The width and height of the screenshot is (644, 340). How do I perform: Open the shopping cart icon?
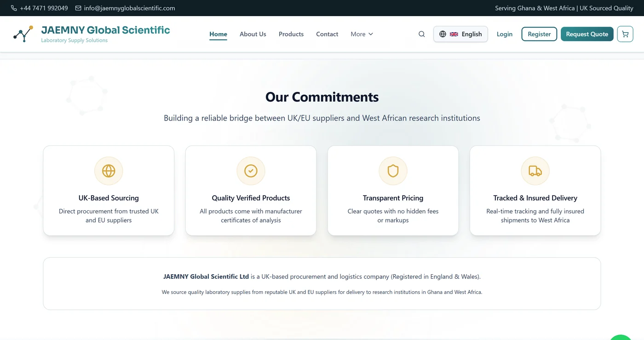pyautogui.click(x=625, y=34)
